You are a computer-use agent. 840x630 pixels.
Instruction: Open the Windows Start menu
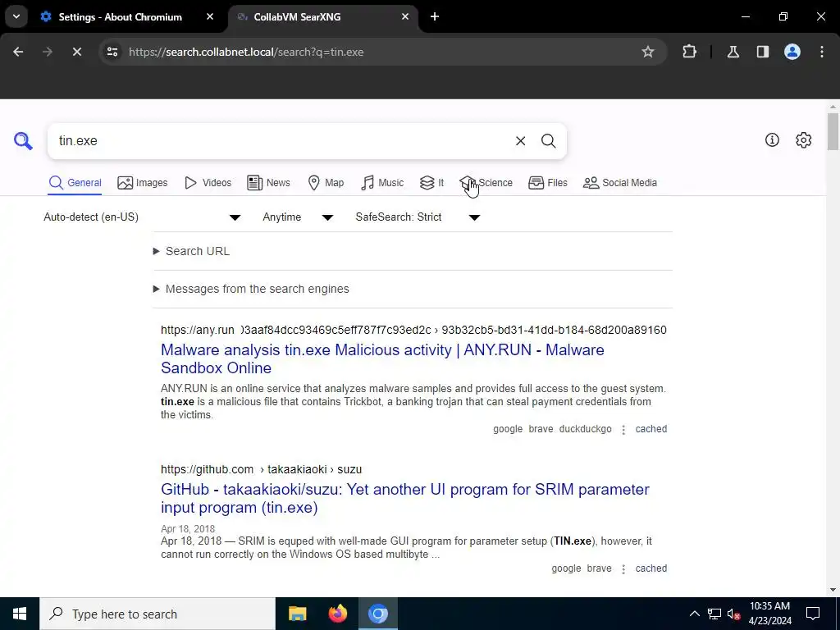tap(20, 614)
